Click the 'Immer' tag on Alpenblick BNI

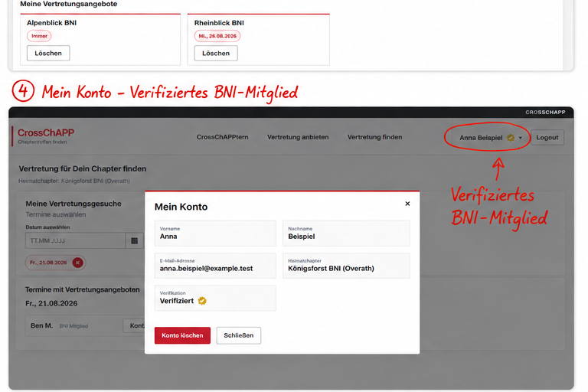(x=39, y=36)
